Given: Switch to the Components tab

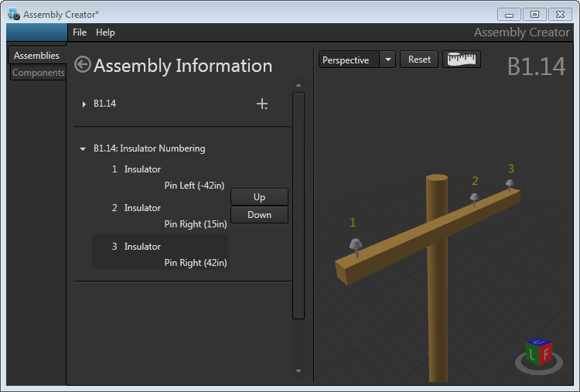Looking at the screenshot, I should (38, 73).
